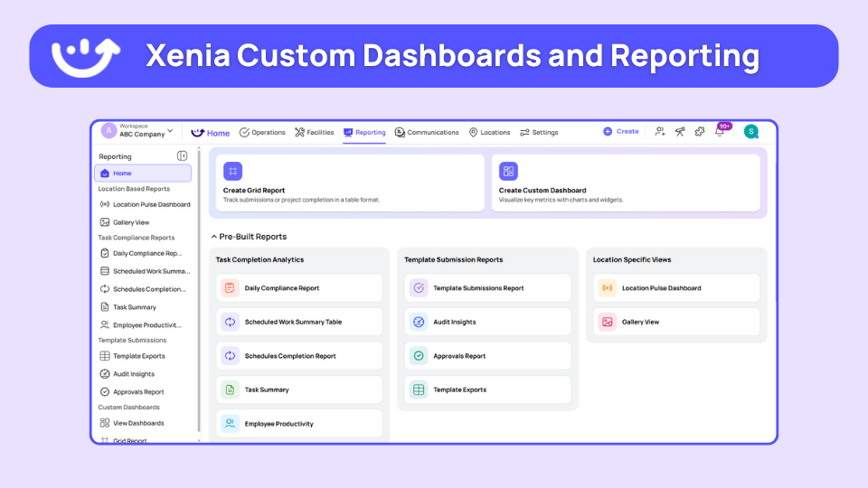Click the telescope icon in header
Viewport: 868px width, 488px height.
pyautogui.click(x=680, y=132)
